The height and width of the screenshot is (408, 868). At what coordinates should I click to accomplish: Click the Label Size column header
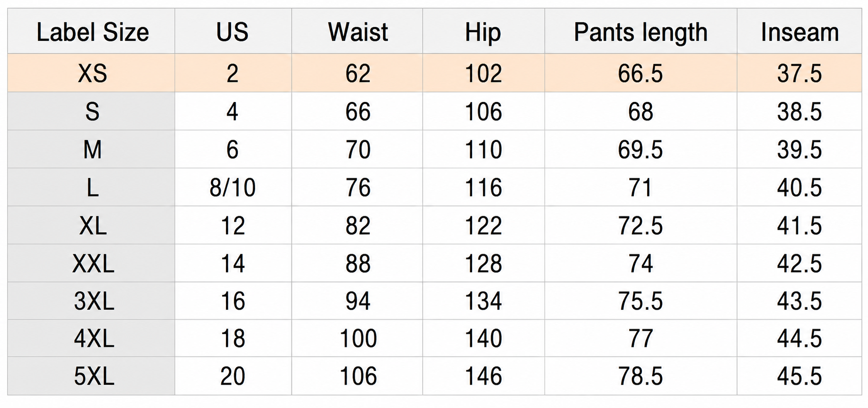click(x=91, y=31)
